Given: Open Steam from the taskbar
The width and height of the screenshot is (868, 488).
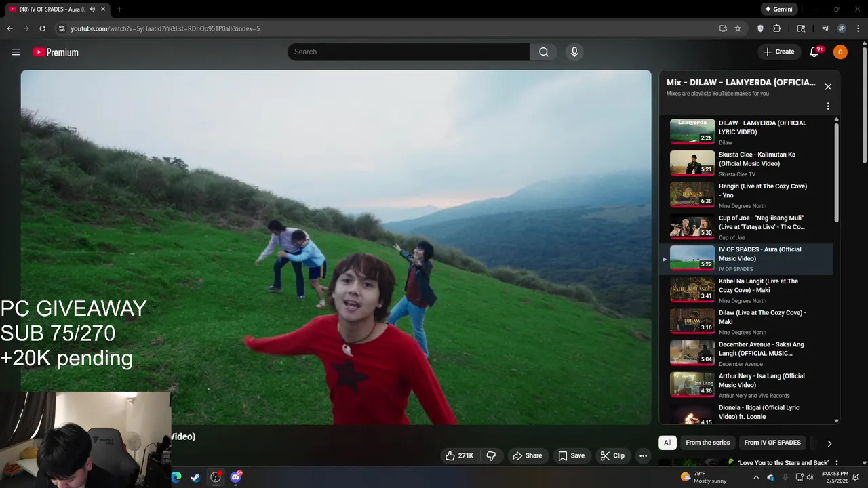Looking at the screenshot, I should tap(195, 477).
